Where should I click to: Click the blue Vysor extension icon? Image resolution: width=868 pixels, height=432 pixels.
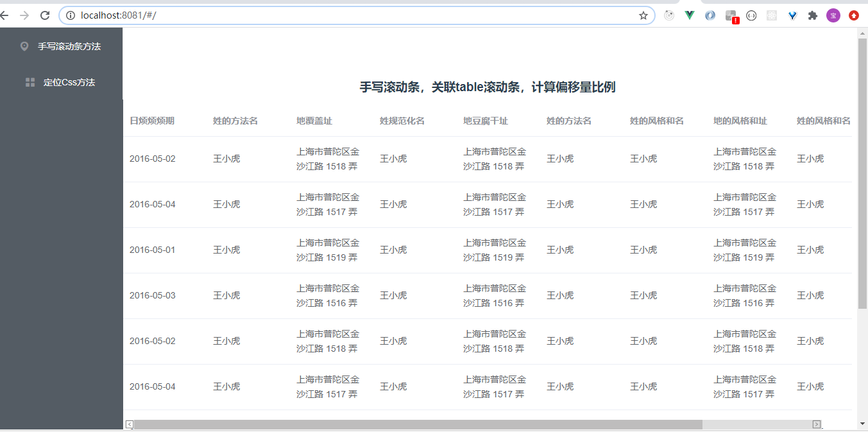pyautogui.click(x=792, y=15)
